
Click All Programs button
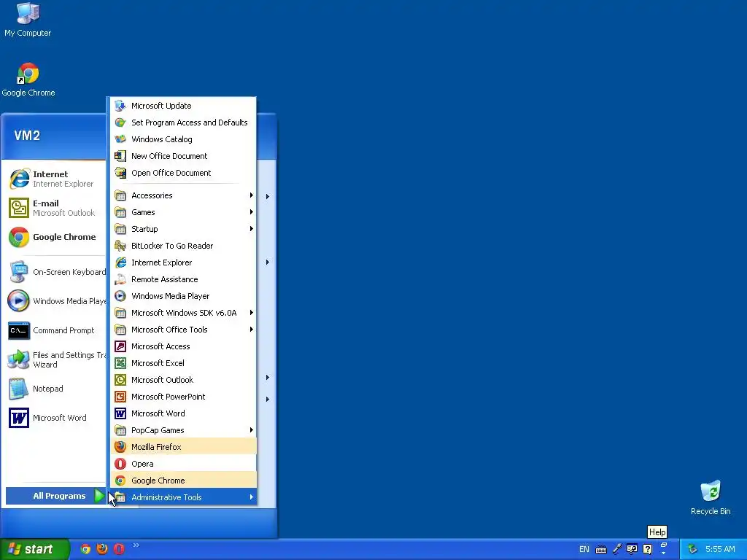[x=55, y=496]
